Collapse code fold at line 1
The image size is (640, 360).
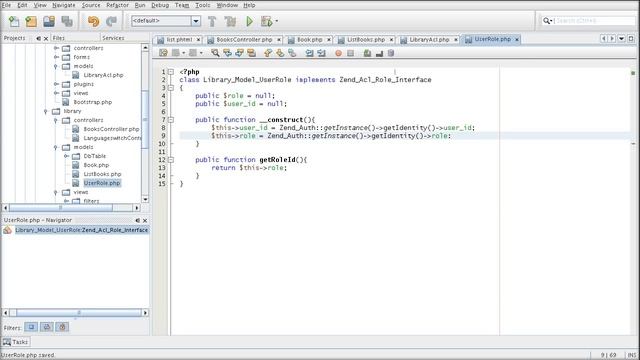tap(171, 72)
